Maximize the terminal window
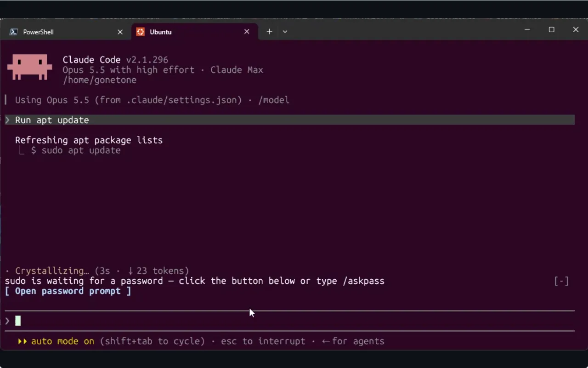This screenshot has height=368, width=588. [x=551, y=30]
